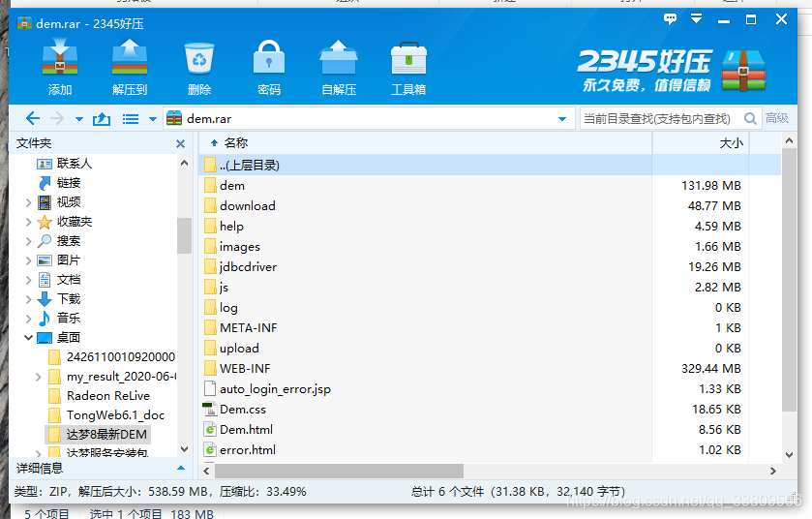The image size is (812, 519).
Task: Open the navigation history dropdown arrow
Action: [79, 119]
